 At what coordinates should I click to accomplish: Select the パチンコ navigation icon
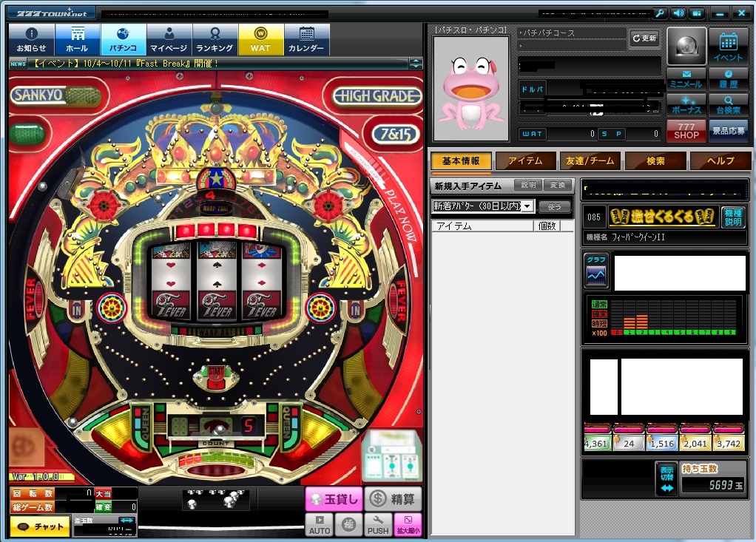pos(123,39)
